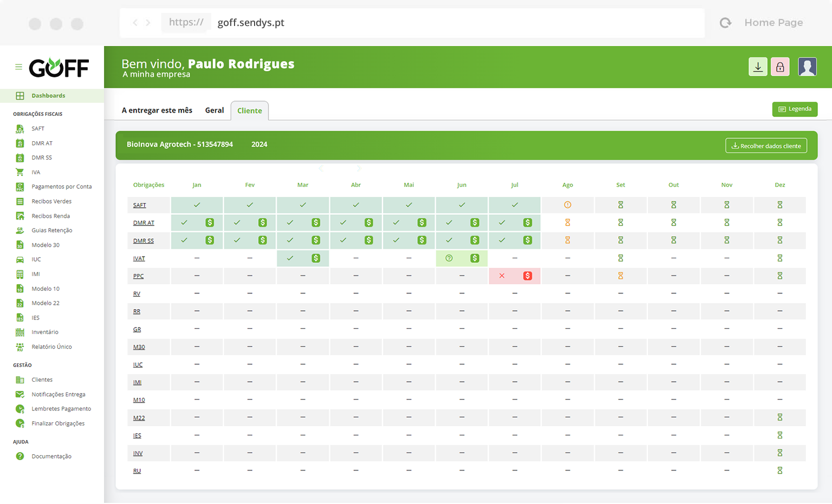Click DMR AT August orange hourglass
This screenshot has width=832, height=504.
click(x=568, y=222)
